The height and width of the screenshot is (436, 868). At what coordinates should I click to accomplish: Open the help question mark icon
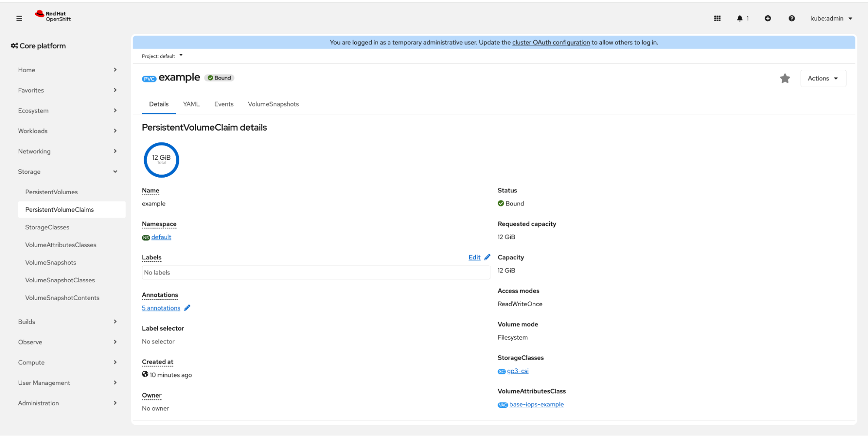[792, 18]
